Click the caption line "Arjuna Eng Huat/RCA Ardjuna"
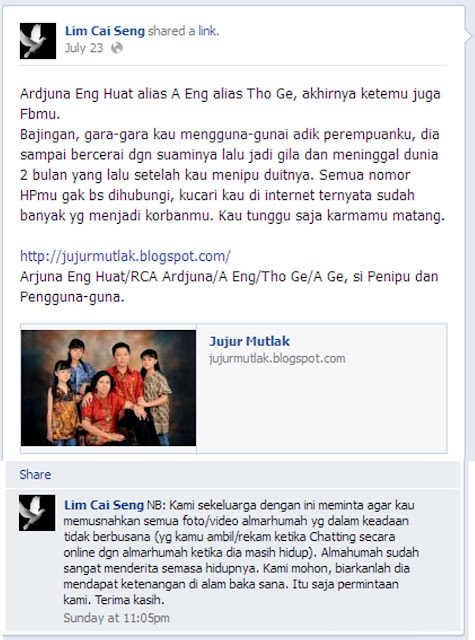 pos(229,276)
